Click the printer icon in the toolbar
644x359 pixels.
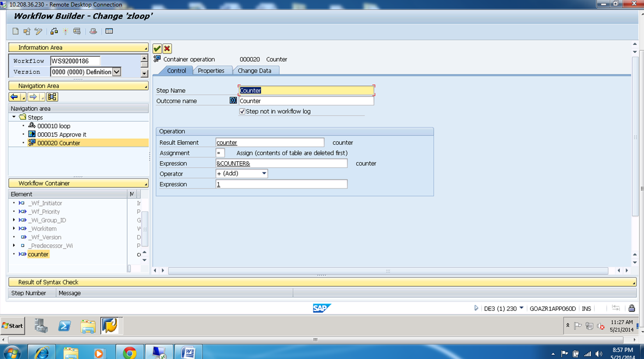(77, 31)
